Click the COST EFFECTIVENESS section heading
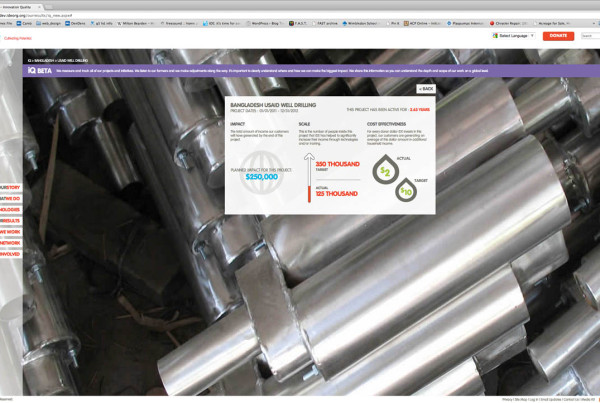 pos(386,124)
